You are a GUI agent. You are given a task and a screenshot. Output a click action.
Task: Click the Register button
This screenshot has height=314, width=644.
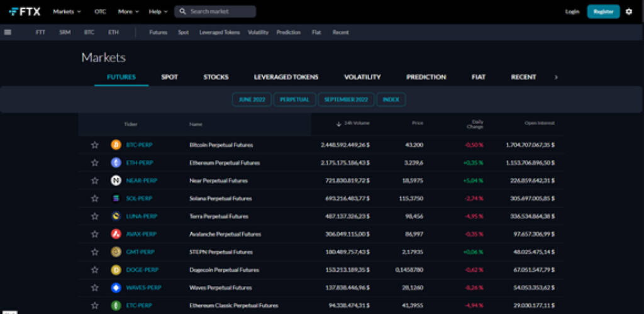(603, 11)
